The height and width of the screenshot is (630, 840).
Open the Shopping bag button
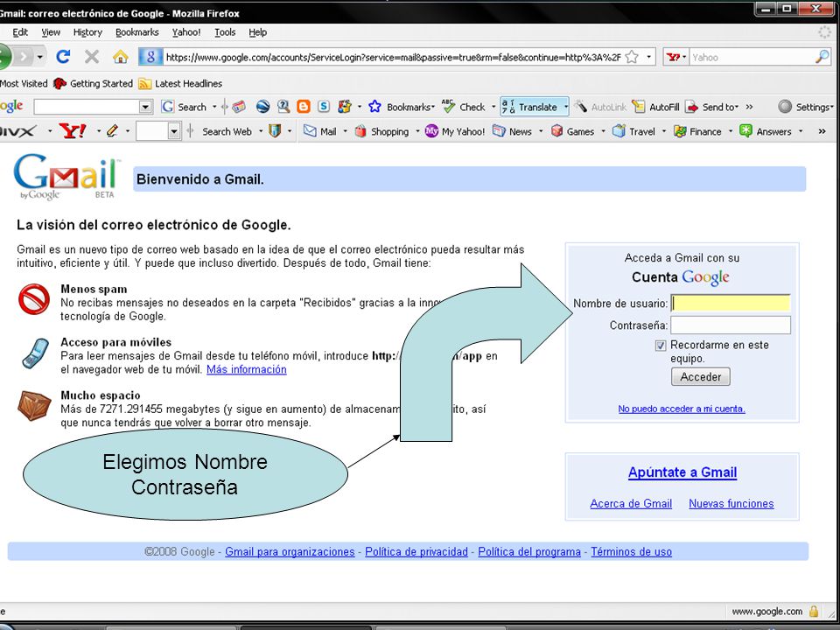pos(382,131)
